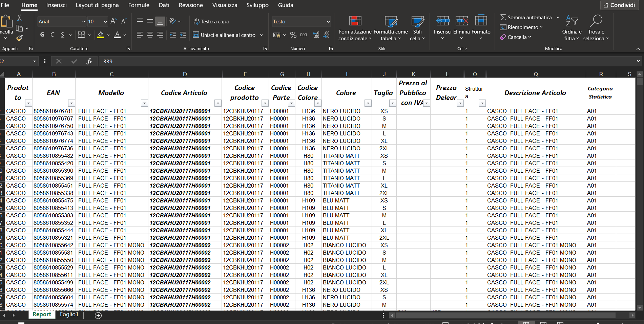Apply bold with the G button
Screen dimensions: 644x324
(x=42, y=35)
